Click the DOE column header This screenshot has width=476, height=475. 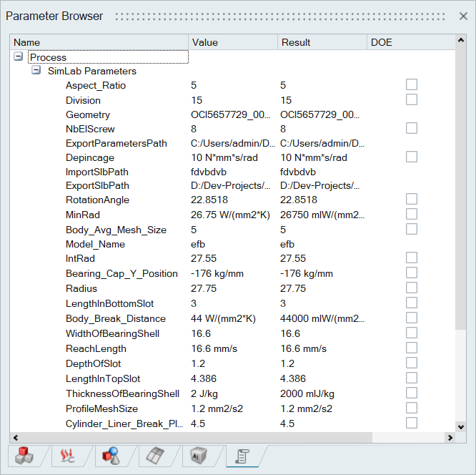tap(411, 42)
